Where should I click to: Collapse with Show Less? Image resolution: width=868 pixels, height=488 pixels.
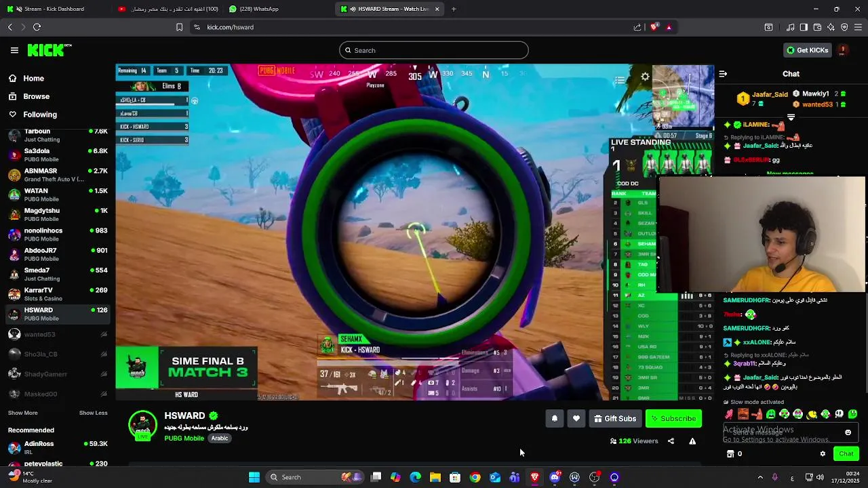[x=93, y=413]
